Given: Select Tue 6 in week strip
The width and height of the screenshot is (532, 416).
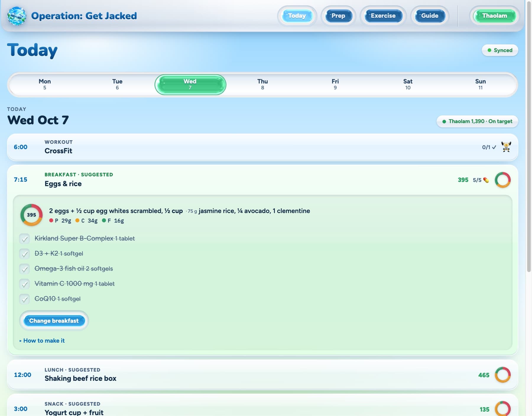Looking at the screenshot, I should tap(117, 84).
